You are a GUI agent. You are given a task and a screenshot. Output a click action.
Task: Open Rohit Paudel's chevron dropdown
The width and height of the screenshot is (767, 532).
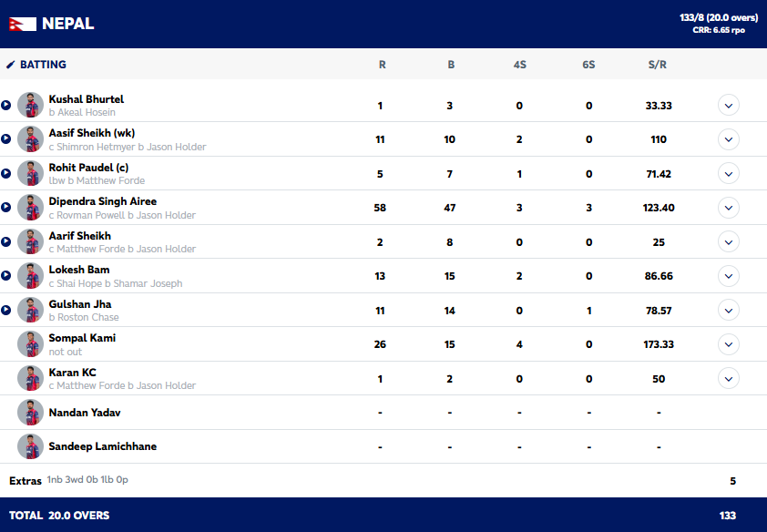728,173
